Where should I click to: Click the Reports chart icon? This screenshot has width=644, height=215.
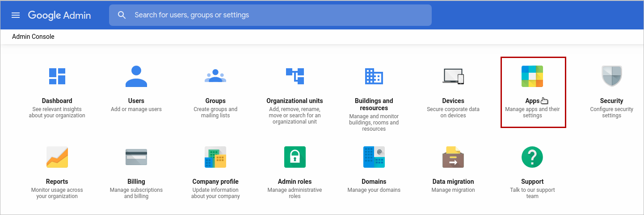(57, 157)
